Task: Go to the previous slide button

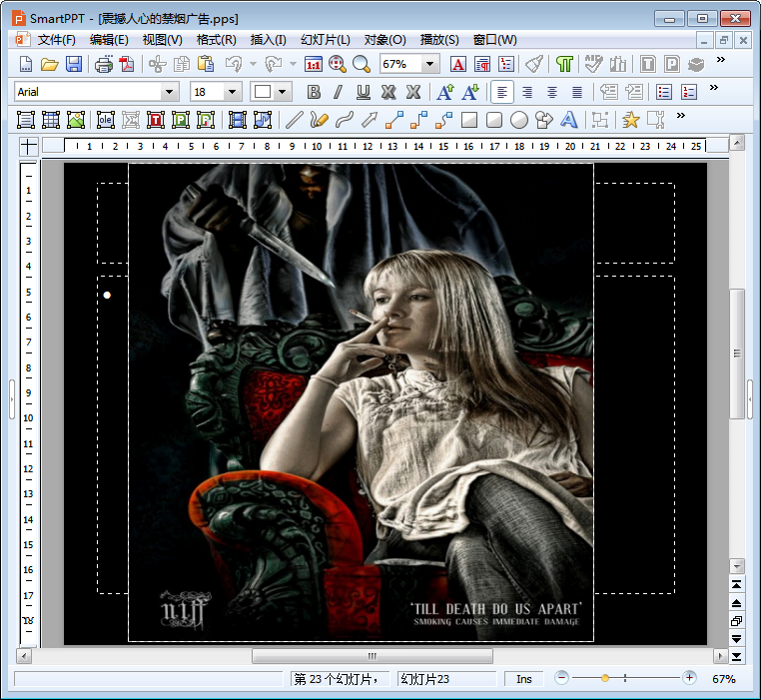Action: (736, 603)
